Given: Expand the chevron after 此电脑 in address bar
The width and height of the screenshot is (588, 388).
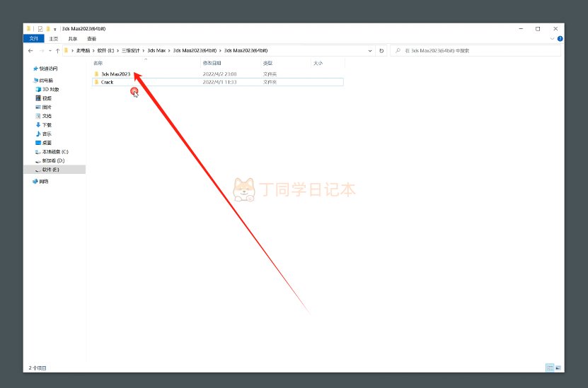Looking at the screenshot, I should click(93, 51).
